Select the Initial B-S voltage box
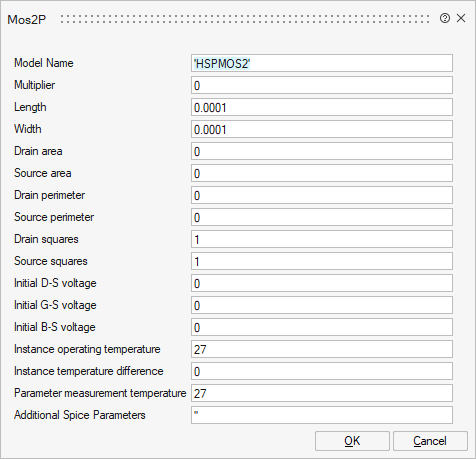476x459 pixels. tap(322, 327)
